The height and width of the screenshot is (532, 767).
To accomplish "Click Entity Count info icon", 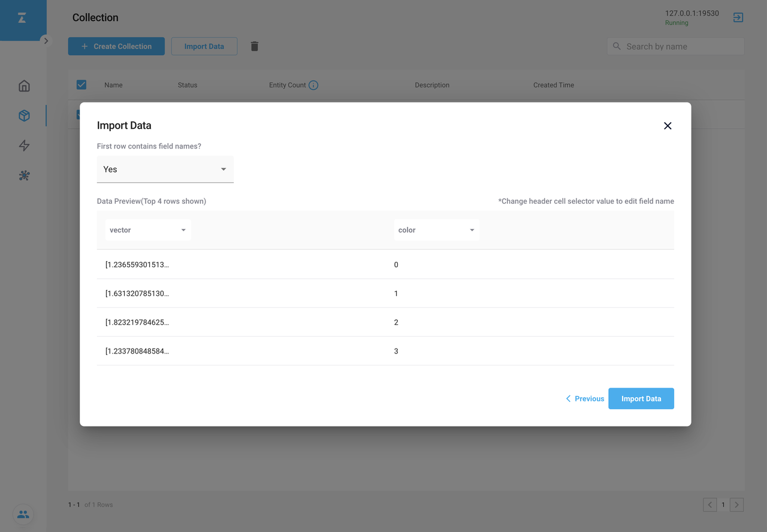I will click(x=313, y=85).
